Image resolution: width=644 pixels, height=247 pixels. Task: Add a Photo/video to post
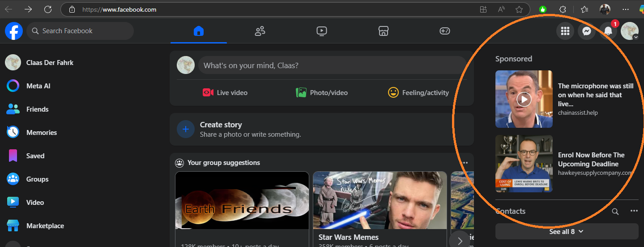pyautogui.click(x=322, y=93)
